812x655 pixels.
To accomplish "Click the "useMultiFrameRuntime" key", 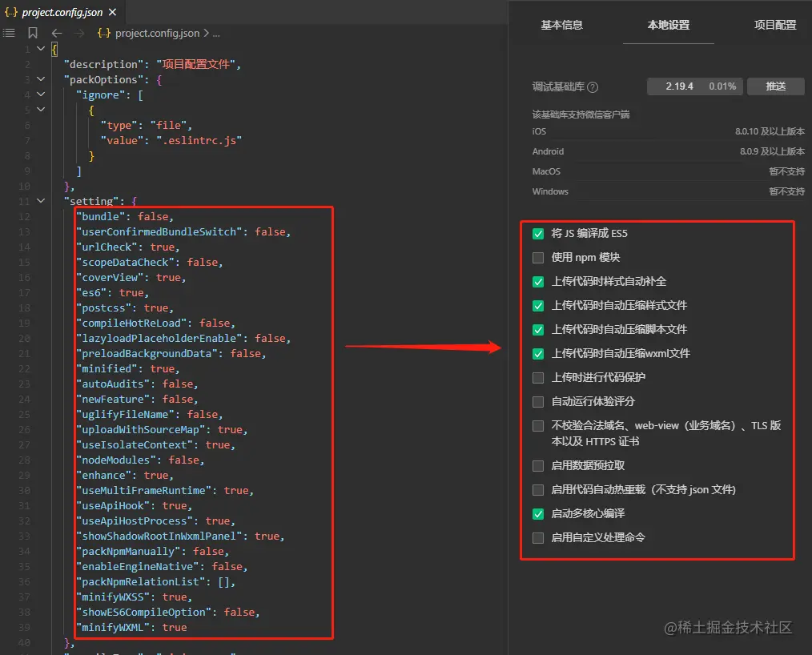I will tap(144, 490).
